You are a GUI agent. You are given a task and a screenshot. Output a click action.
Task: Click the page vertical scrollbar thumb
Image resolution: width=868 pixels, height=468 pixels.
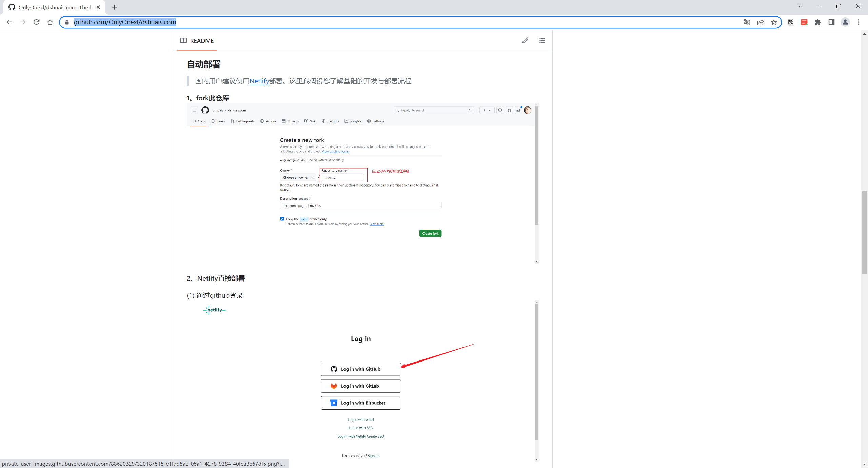point(864,232)
